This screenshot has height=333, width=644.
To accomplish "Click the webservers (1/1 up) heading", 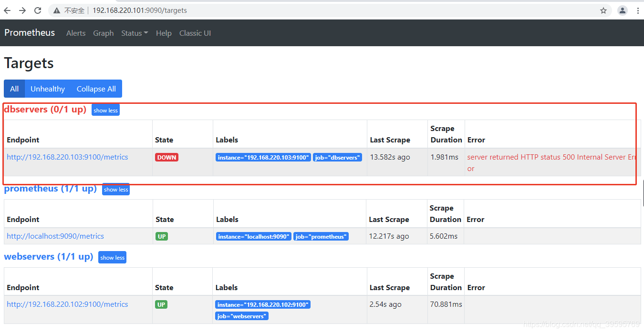I will [49, 257].
